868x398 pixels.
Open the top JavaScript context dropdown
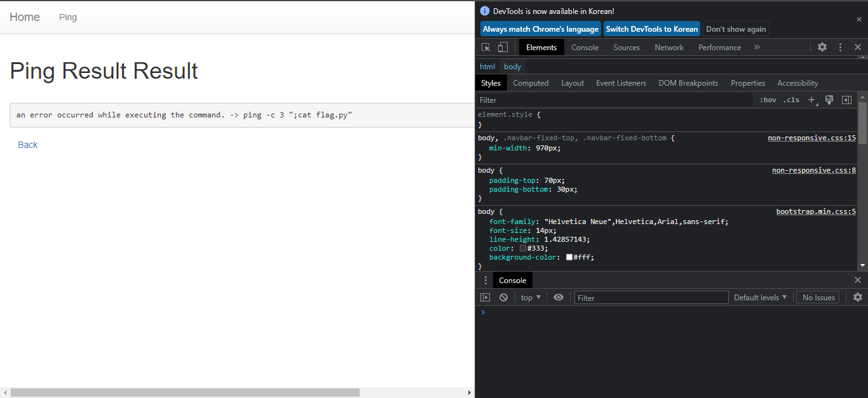coord(531,297)
